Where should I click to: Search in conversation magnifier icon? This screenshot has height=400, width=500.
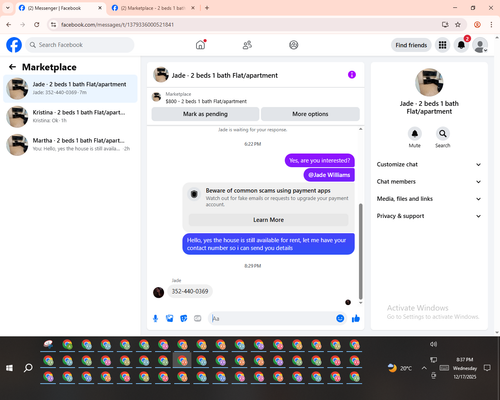coord(443,134)
